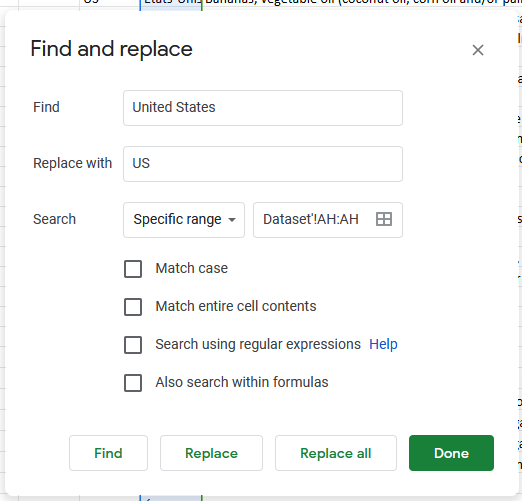Click the Find text field
The image size is (522, 501).
[263, 108]
